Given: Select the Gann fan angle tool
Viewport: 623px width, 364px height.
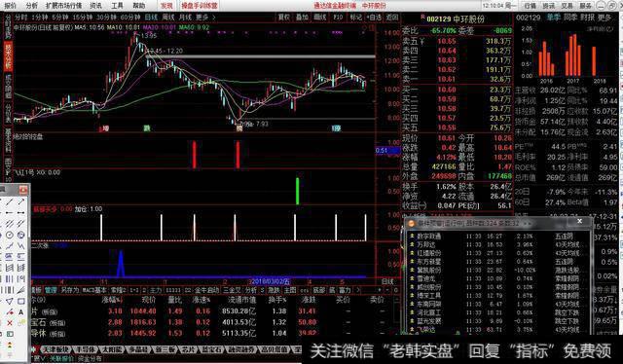Looking at the screenshot, I should coord(20,290).
